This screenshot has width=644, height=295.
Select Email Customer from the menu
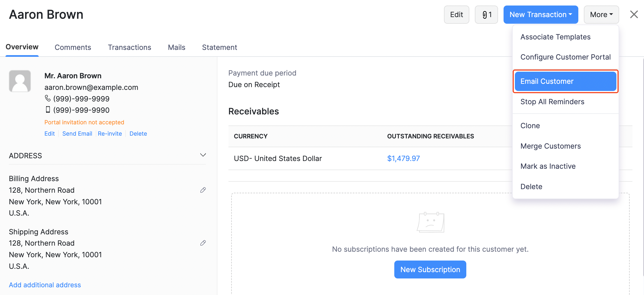pyautogui.click(x=565, y=81)
